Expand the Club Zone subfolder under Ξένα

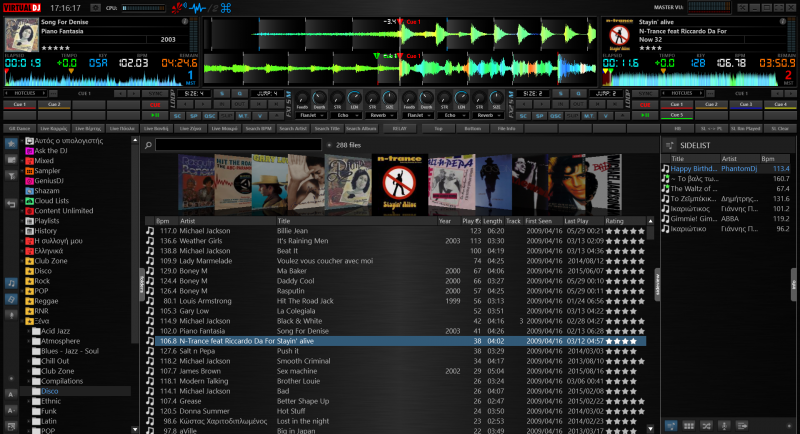[29, 371]
